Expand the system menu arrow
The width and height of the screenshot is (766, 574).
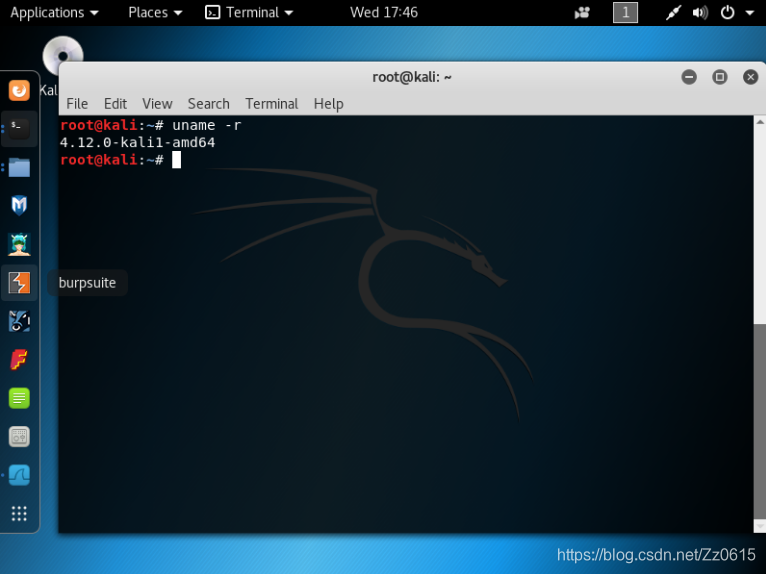click(750, 13)
